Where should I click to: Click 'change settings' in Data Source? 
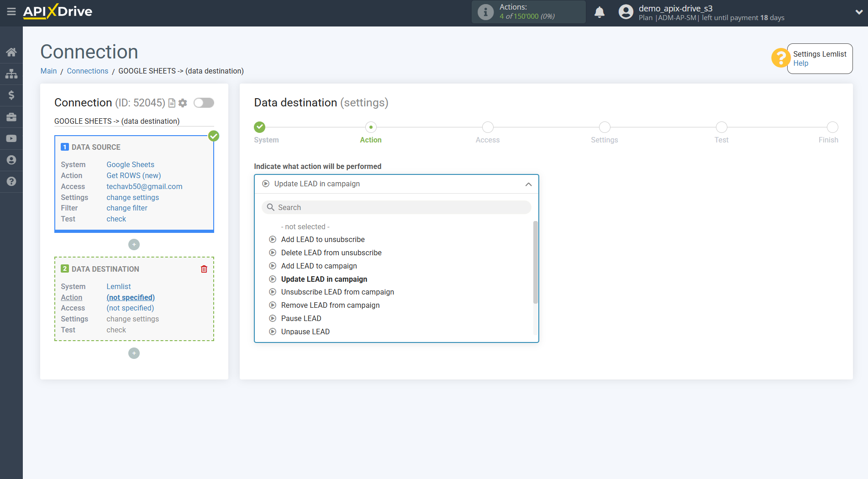133,197
